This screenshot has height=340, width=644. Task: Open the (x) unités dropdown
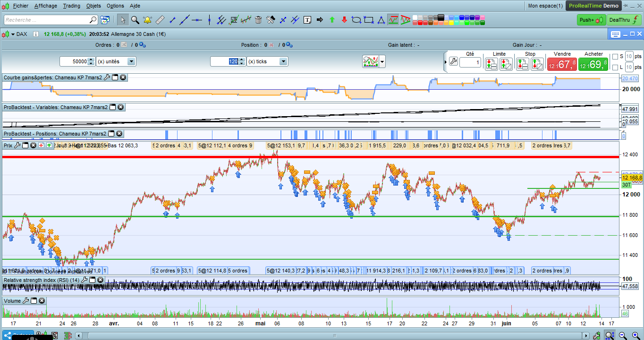(x=131, y=61)
